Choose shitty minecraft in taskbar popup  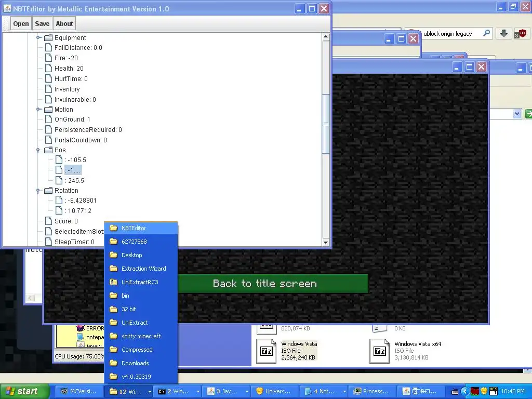point(141,336)
